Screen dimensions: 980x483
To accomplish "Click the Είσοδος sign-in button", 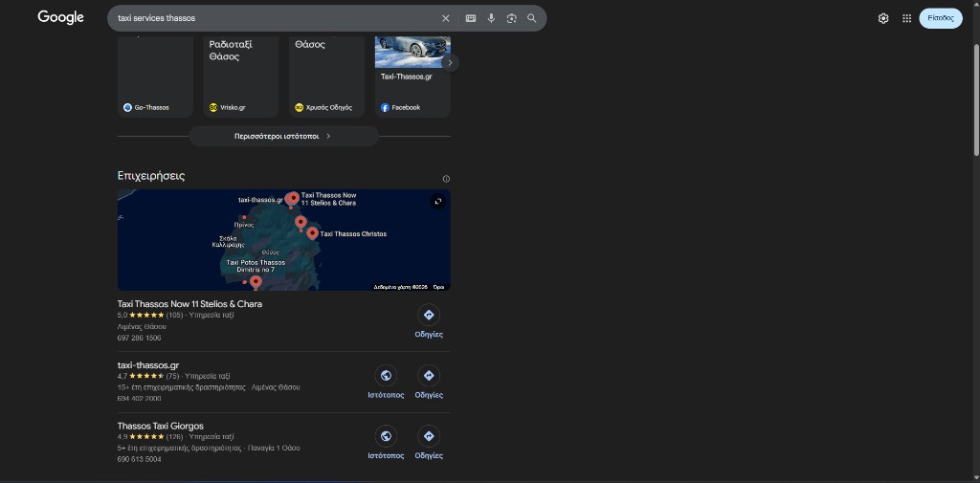I will [941, 18].
